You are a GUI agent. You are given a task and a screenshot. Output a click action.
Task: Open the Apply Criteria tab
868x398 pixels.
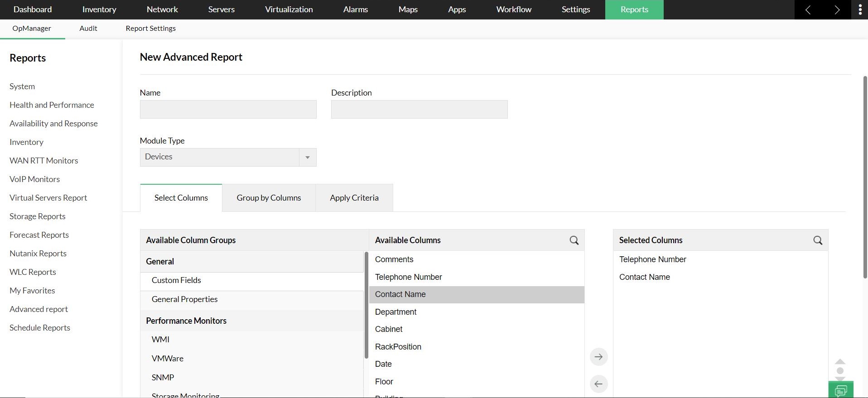pyautogui.click(x=354, y=198)
